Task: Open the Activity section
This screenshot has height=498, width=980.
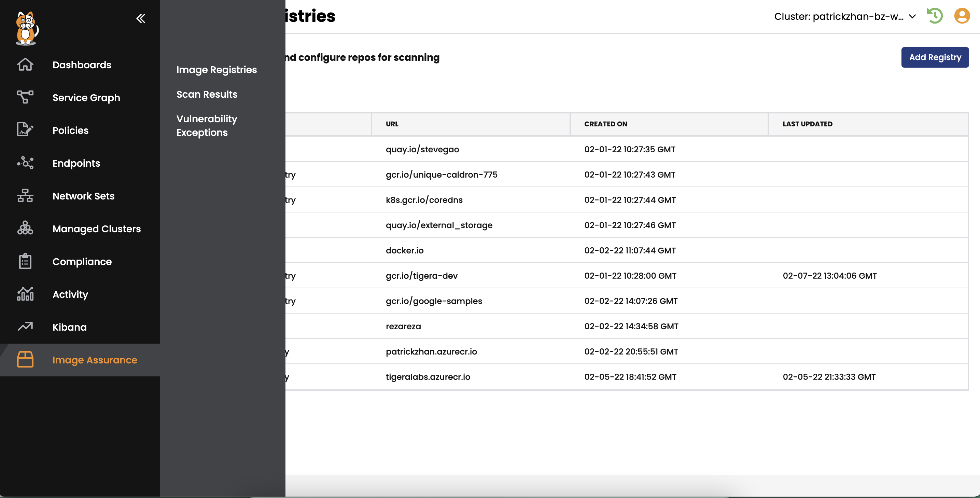Action: tap(70, 294)
